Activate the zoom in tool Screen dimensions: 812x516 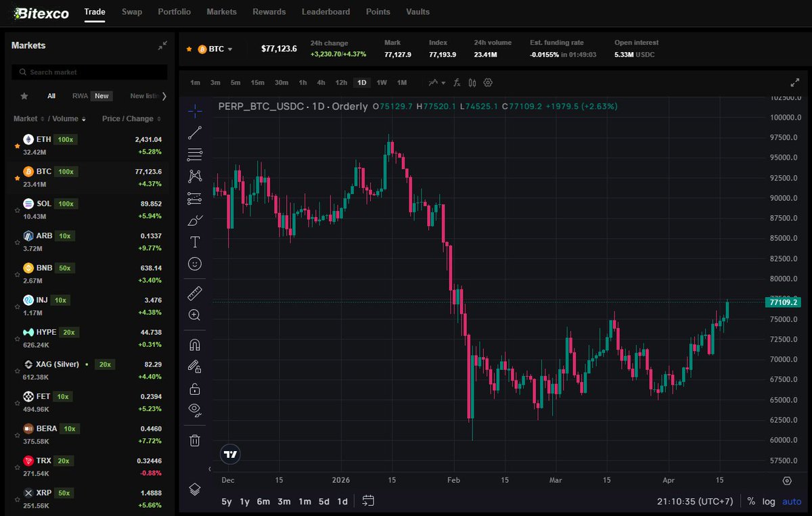click(195, 315)
